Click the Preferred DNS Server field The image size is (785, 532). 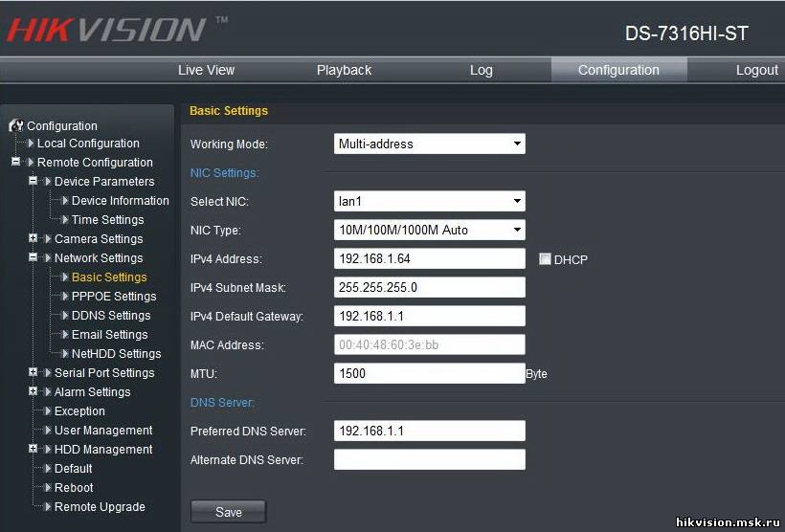point(430,431)
